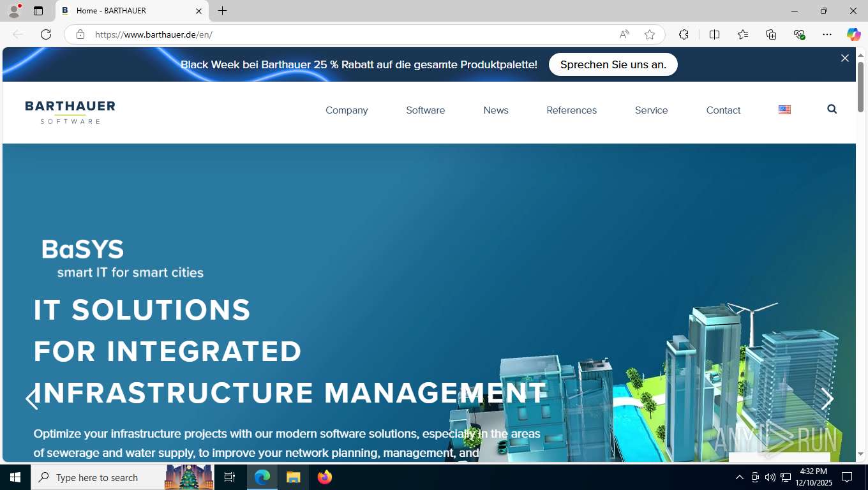Toggle Split screen view

click(714, 34)
